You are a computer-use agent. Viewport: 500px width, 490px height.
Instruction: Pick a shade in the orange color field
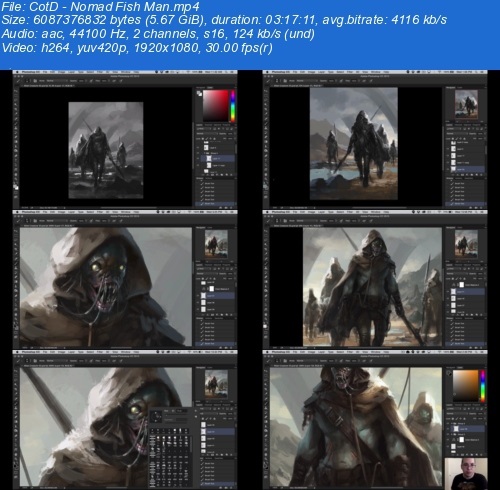click(465, 386)
